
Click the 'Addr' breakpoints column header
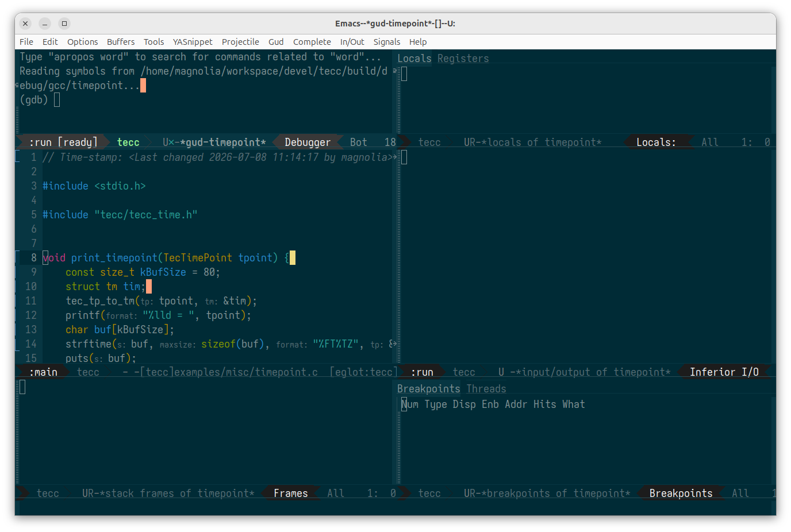pyautogui.click(x=516, y=404)
